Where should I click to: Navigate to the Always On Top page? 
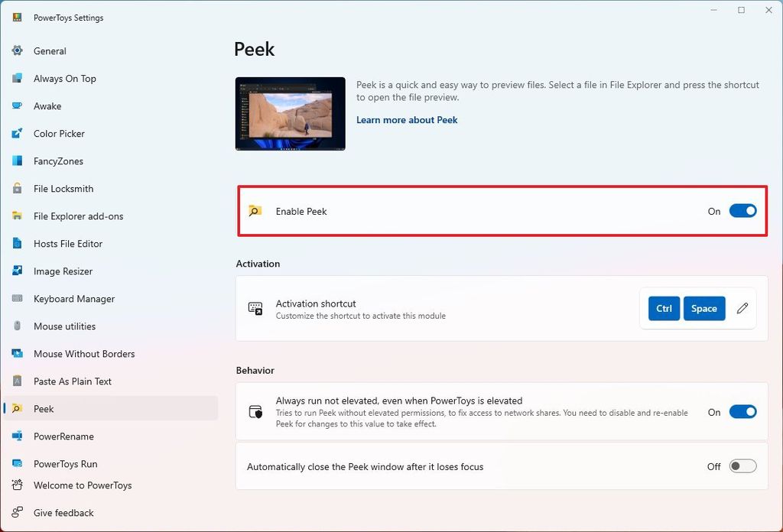[64, 79]
